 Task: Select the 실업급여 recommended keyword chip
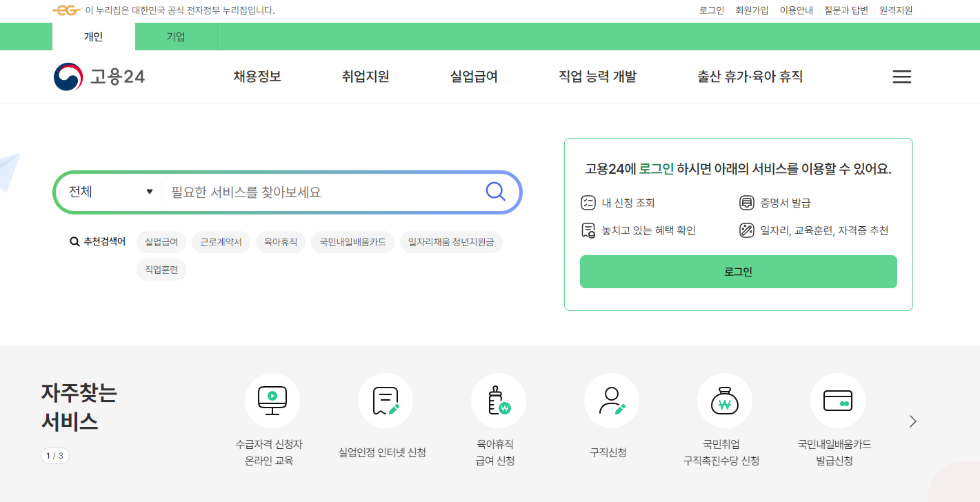tap(161, 242)
